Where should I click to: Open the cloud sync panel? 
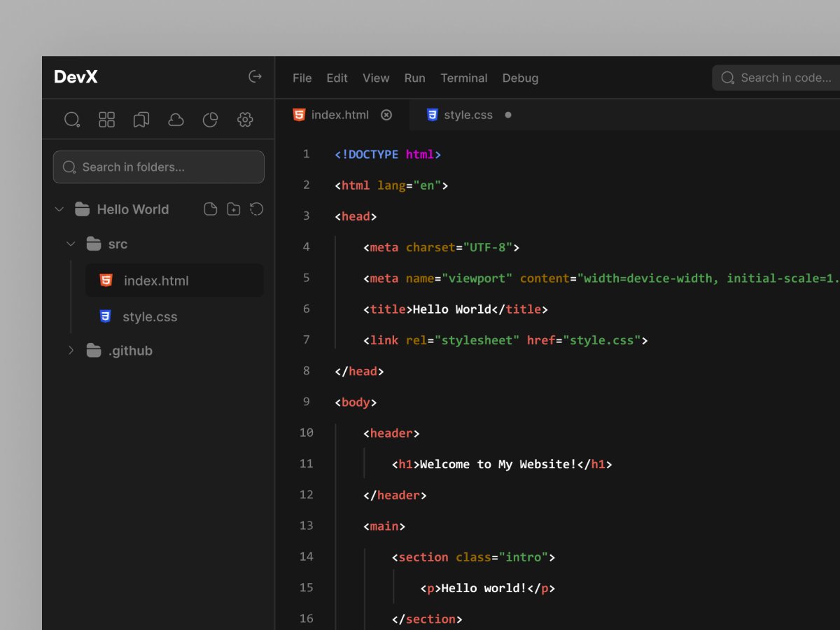pos(176,119)
